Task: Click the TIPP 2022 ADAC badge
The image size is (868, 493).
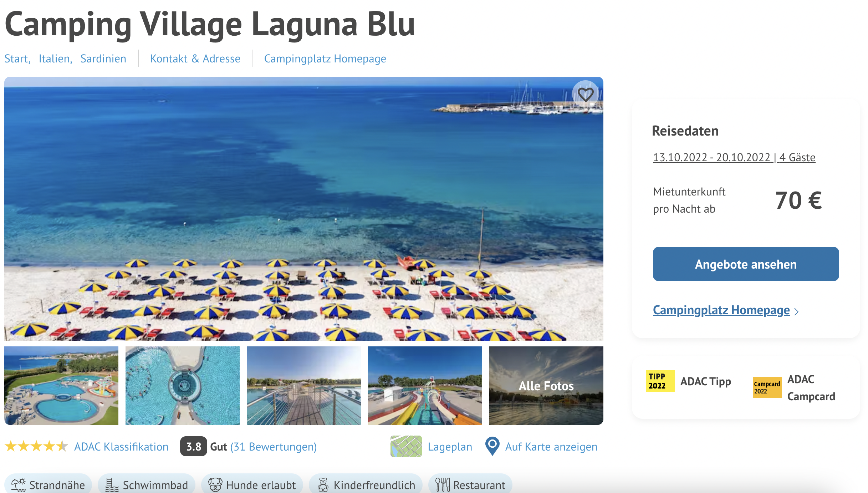Action: point(660,381)
